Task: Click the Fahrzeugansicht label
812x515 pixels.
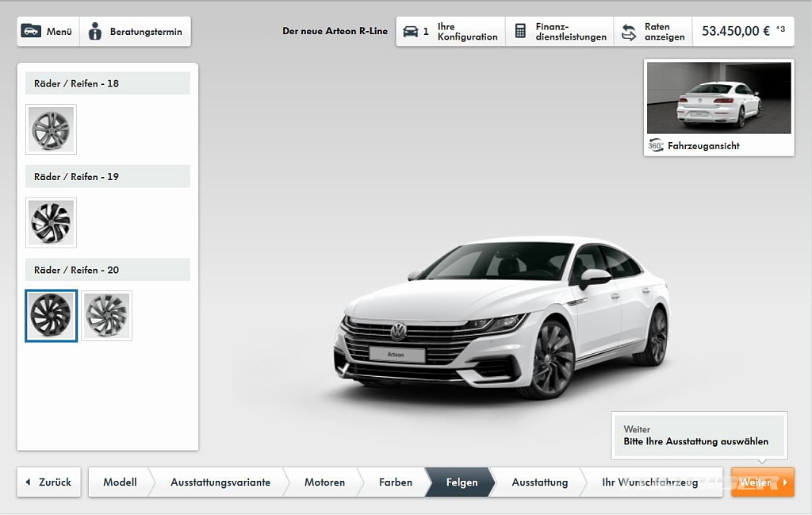Action: coord(703,145)
